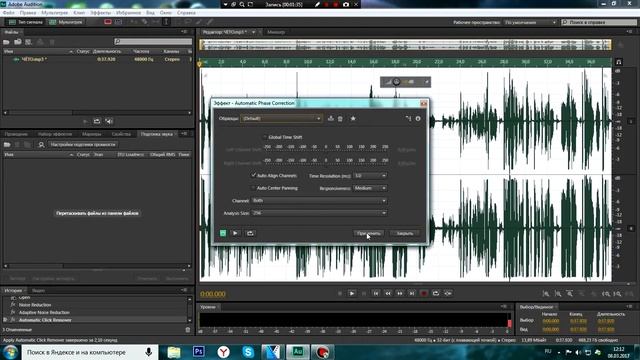Click headphones icon at right of timeline ruler
This screenshot has width=640, height=360.
click(619, 62)
